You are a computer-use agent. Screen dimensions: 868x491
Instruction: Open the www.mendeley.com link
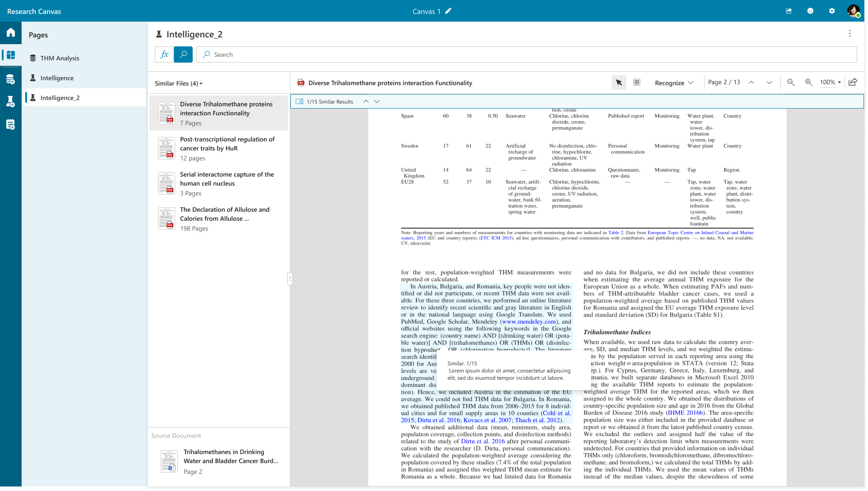[529, 322]
